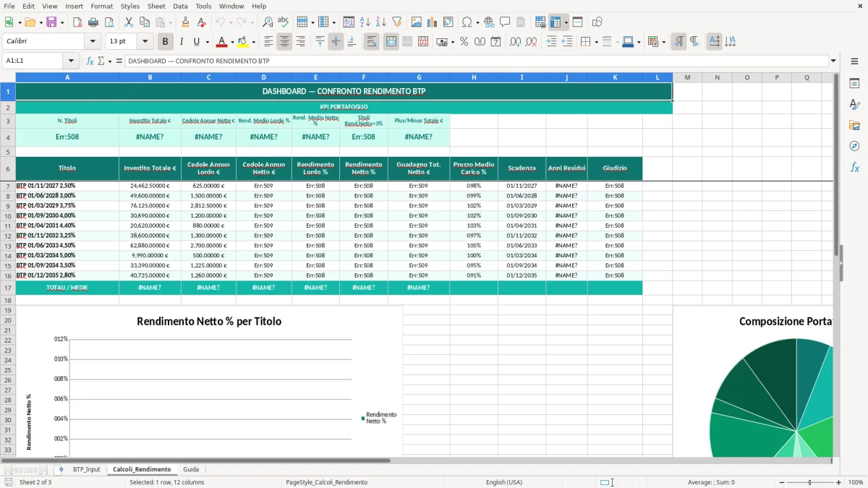Click the Sort Descending icon
This screenshot has height=488, width=868.
tap(380, 22)
